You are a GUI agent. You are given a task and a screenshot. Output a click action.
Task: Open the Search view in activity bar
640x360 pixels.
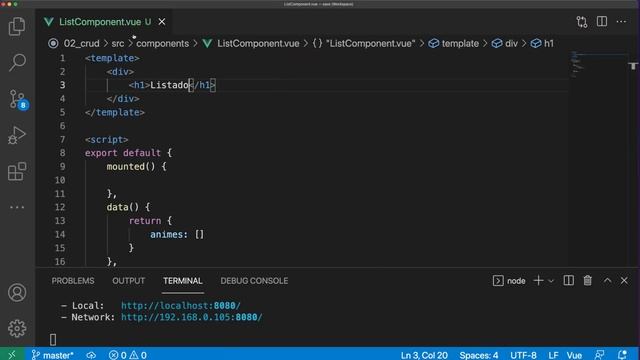(x=17, y=62)
